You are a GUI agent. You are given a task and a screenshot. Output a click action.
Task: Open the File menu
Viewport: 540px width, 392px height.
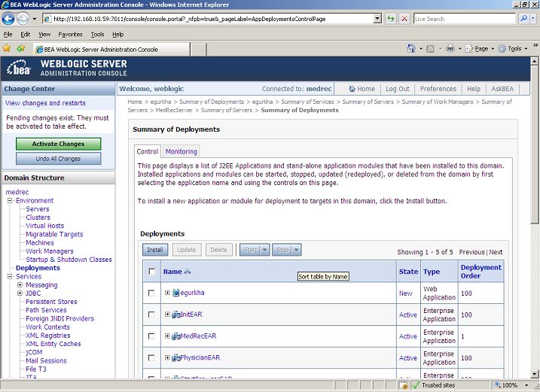pyautogui.click(x=8, y=35)
